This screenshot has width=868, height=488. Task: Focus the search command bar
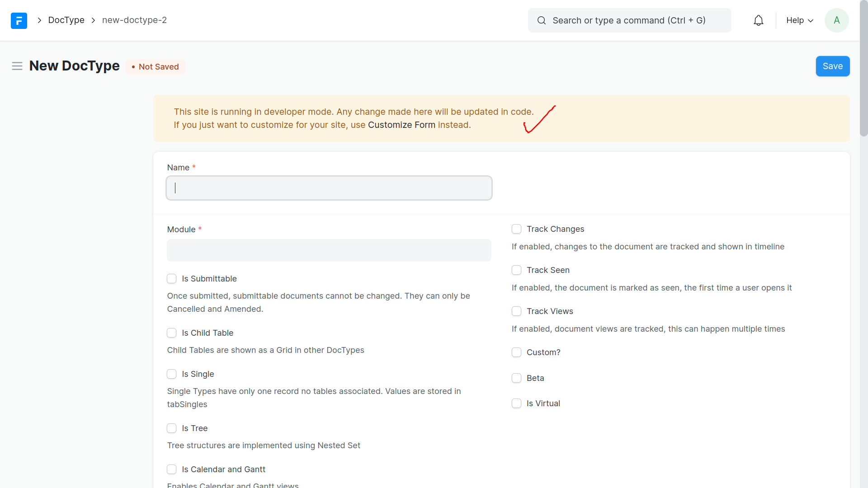pyautogui.click(x=628, y=20)
